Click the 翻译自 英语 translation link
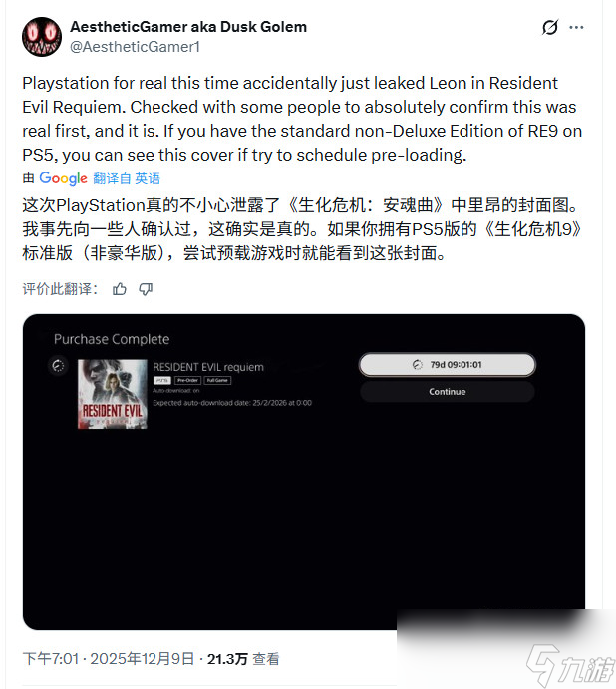 pos(127,178)
